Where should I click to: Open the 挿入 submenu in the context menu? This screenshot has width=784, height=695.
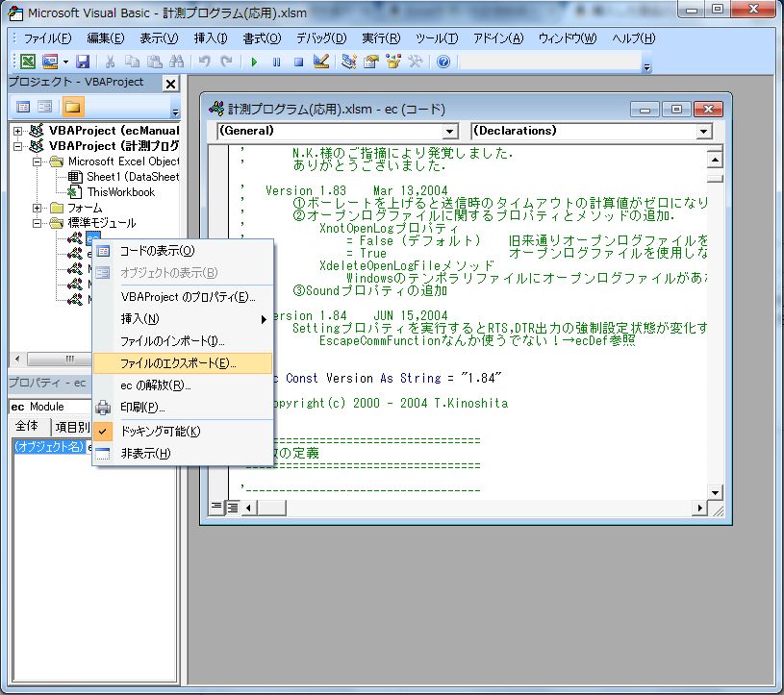[183, 319]
